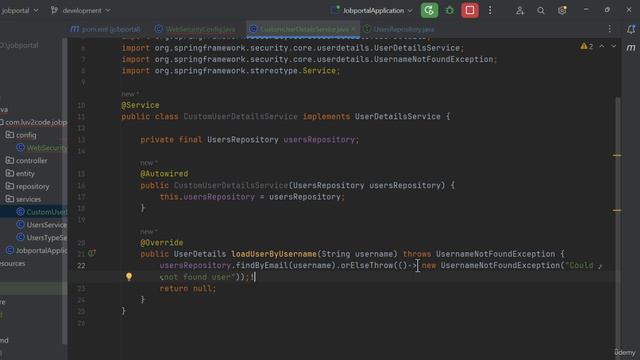The image size is (640, 360).
Task: Open UsersTypeSe class in project tree
Action: coord(42,238)
